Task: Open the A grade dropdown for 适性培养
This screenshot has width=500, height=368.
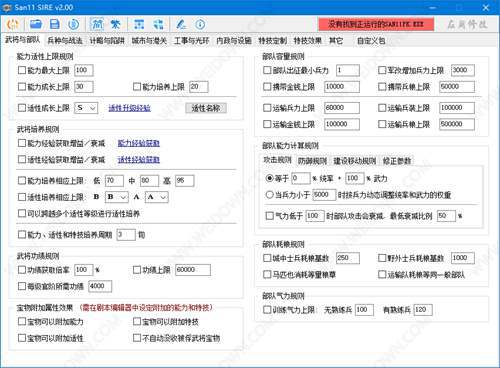Action: [157, 197]
